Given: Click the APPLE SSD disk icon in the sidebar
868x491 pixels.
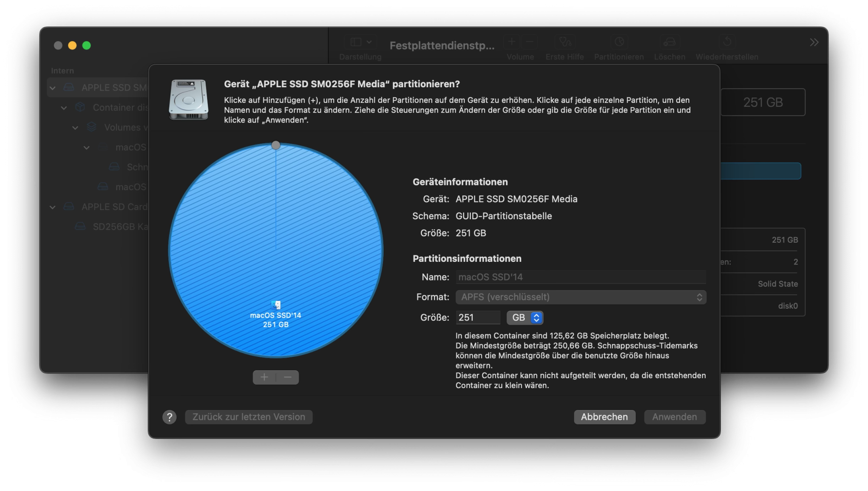Looking at the screenshot, I should pyautogui.click(x=69, y=88).
